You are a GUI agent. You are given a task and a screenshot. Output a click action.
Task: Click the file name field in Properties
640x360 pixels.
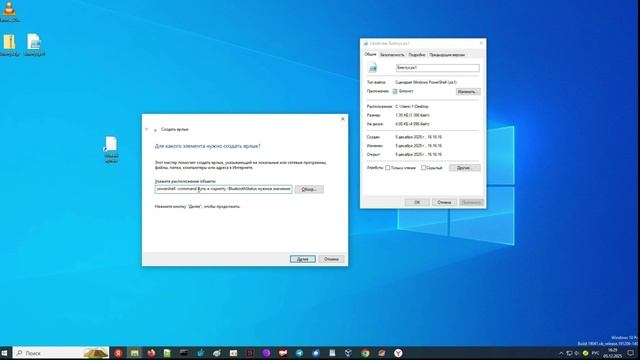[438, 68]
